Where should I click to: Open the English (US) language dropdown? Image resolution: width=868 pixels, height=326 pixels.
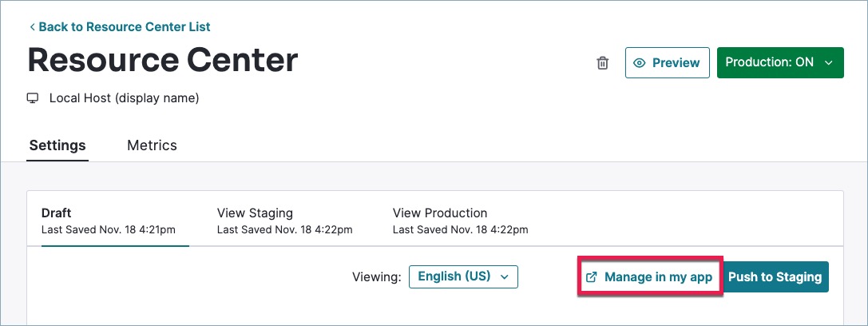tap(463, 276)
